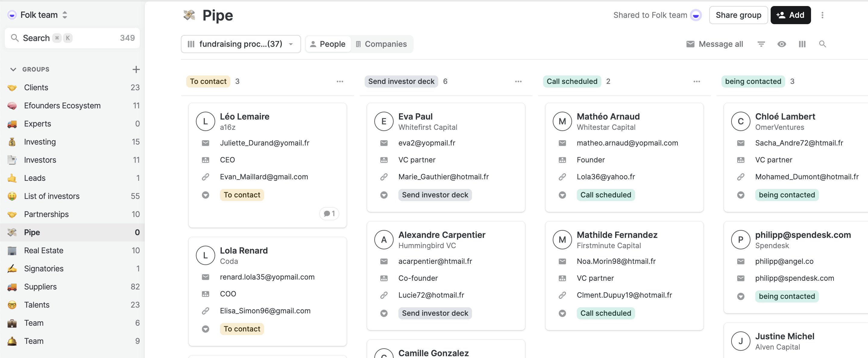Open the Message all email icon

tap(691, 44)
